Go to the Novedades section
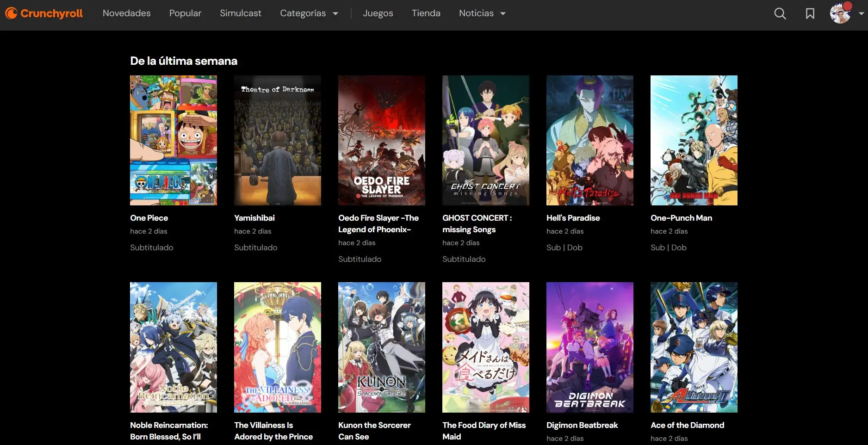This screenshot has height=445, width=868. click(x=126, y=13)
